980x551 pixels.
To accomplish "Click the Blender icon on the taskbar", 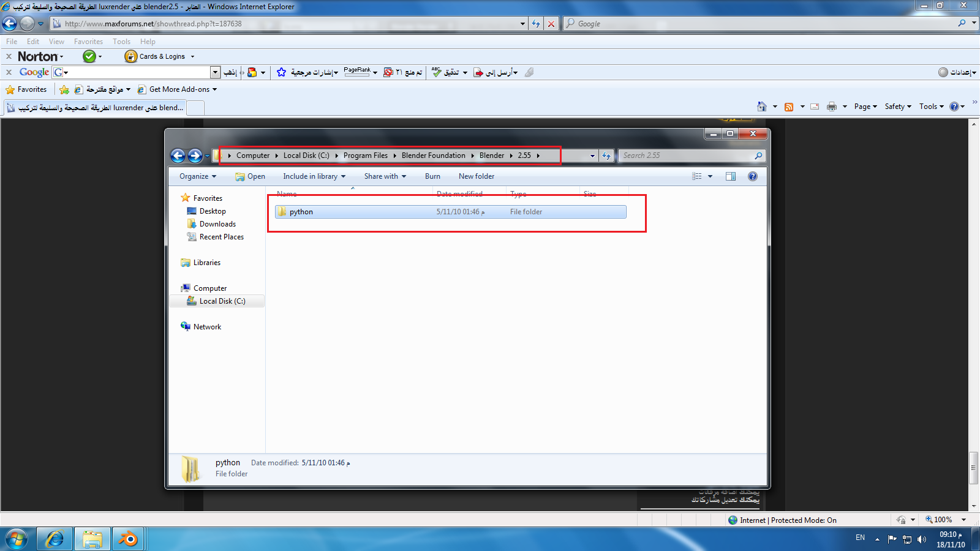I will coord(128,539).
